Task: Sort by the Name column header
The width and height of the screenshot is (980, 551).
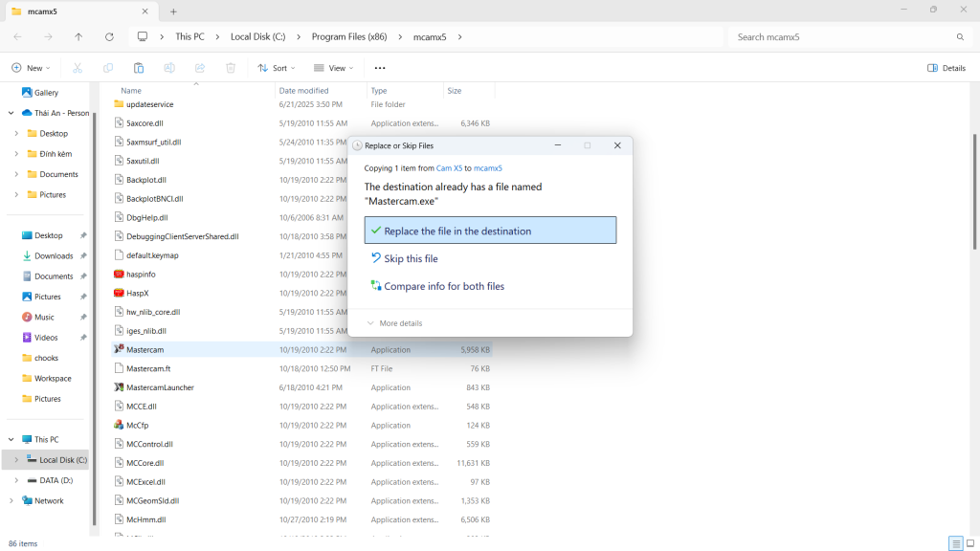Action: click(131, 91)
